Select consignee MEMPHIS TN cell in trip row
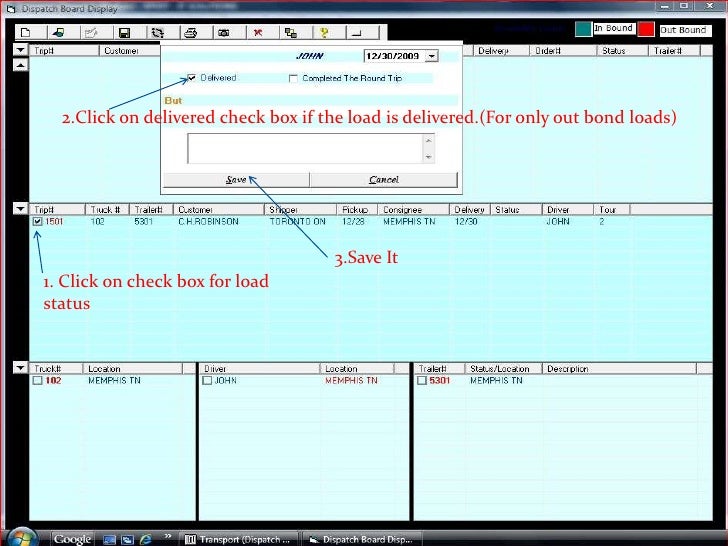 pyautogui.click(x=409, y=222)
